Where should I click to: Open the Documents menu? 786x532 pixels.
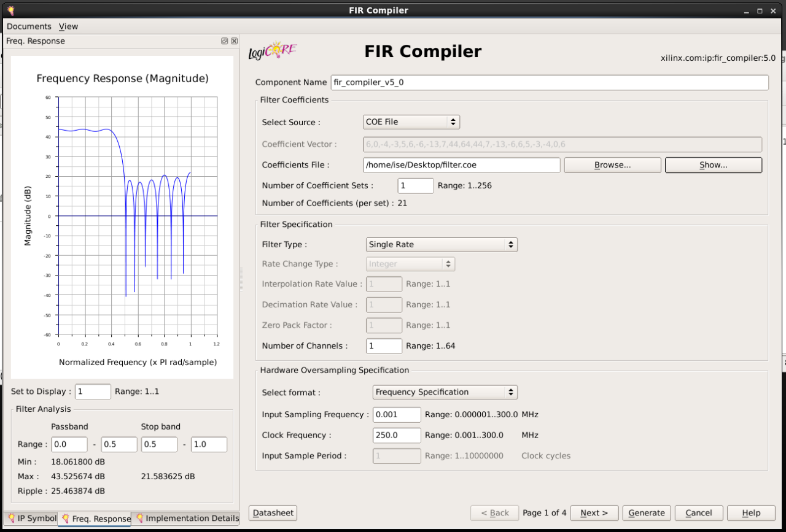[29, 26]
